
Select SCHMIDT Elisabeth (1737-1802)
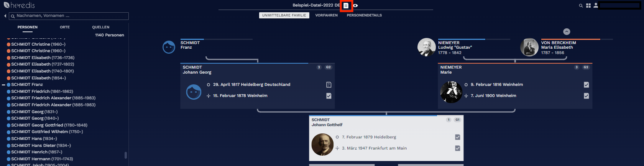(x=43, y=64)
